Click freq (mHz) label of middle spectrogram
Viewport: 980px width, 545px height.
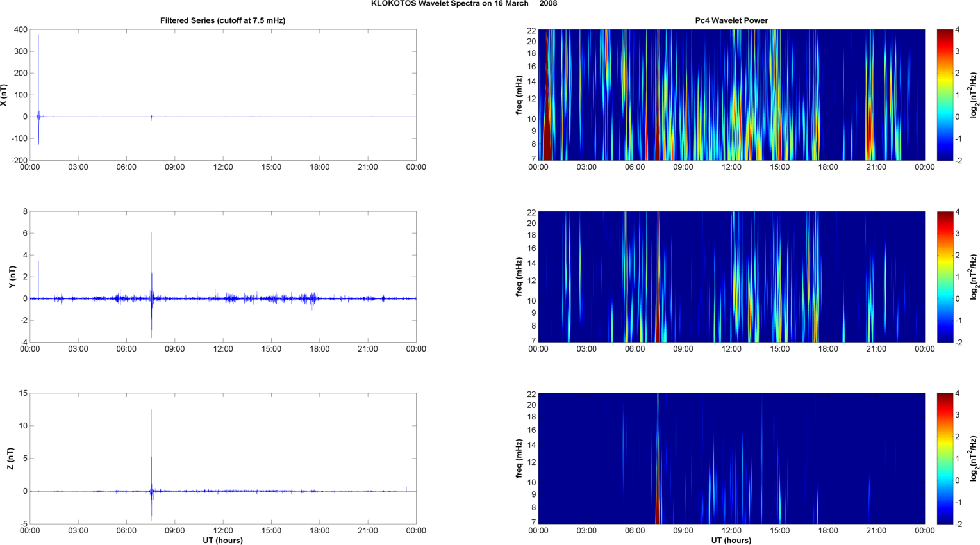click(519, 277)
